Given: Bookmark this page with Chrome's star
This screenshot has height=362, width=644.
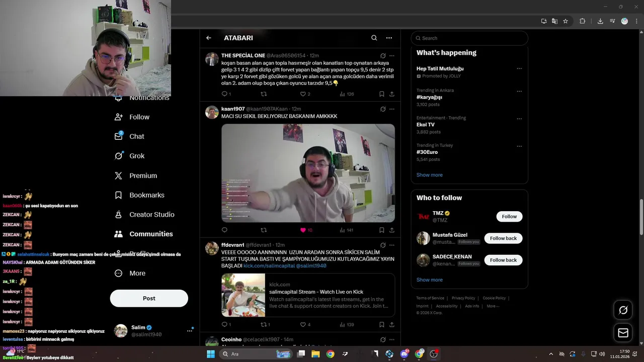Looking at the screenshot, I should click(x=566, y=21).
